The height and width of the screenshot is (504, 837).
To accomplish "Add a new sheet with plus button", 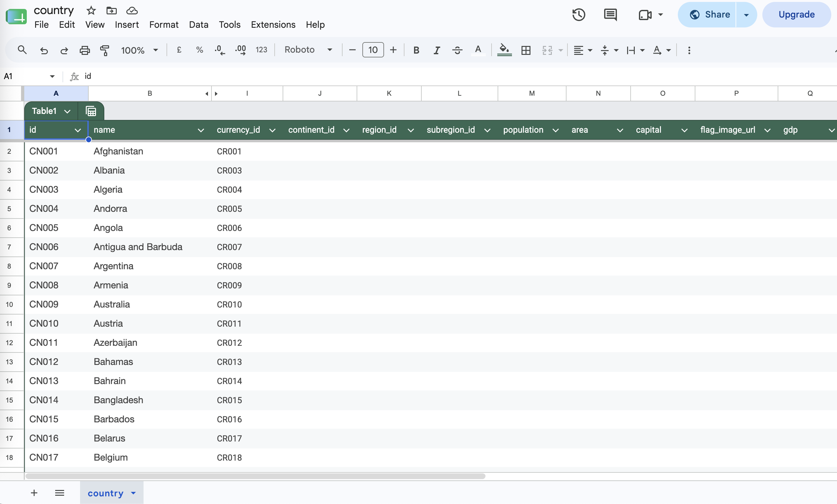I will point(34,493).
